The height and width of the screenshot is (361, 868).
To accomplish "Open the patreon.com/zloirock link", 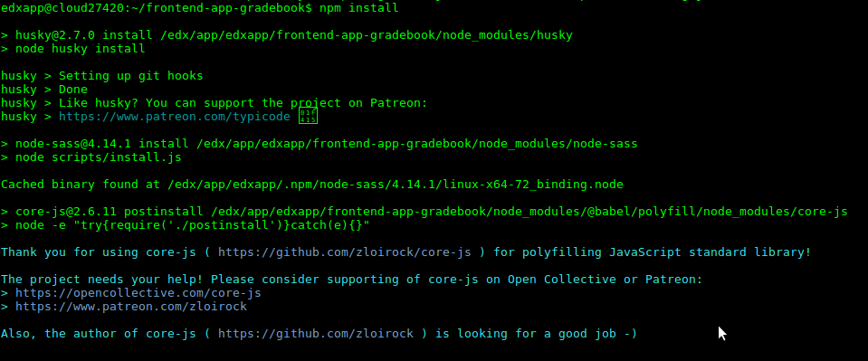I will point(130,306).
